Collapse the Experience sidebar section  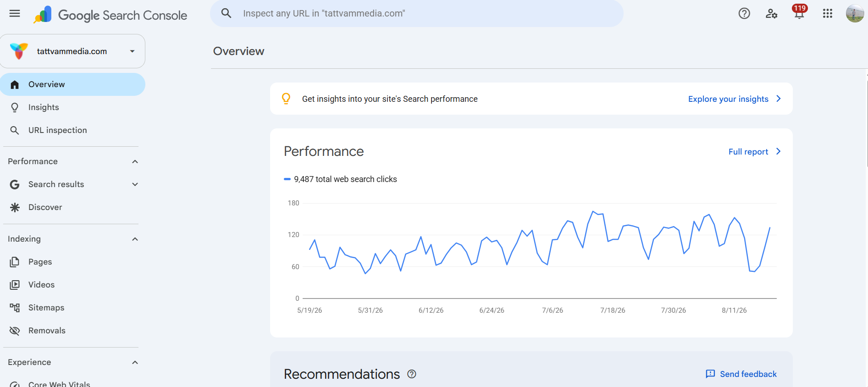[x=135, y=362]
